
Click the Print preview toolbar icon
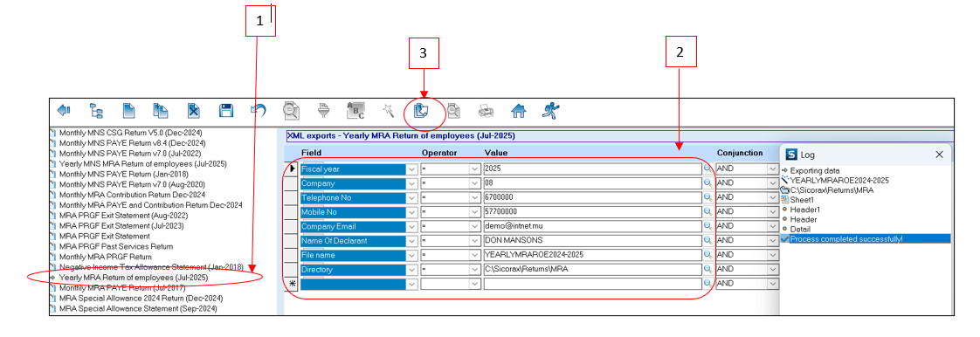click(453, 111)
